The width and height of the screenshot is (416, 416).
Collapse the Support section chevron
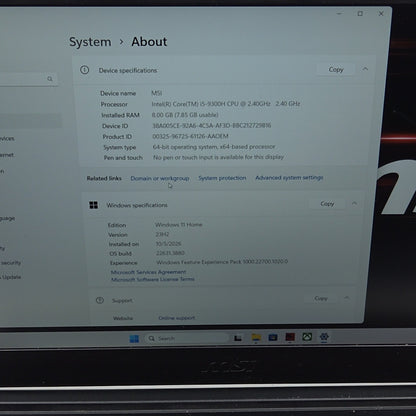[x=347, y=298]
